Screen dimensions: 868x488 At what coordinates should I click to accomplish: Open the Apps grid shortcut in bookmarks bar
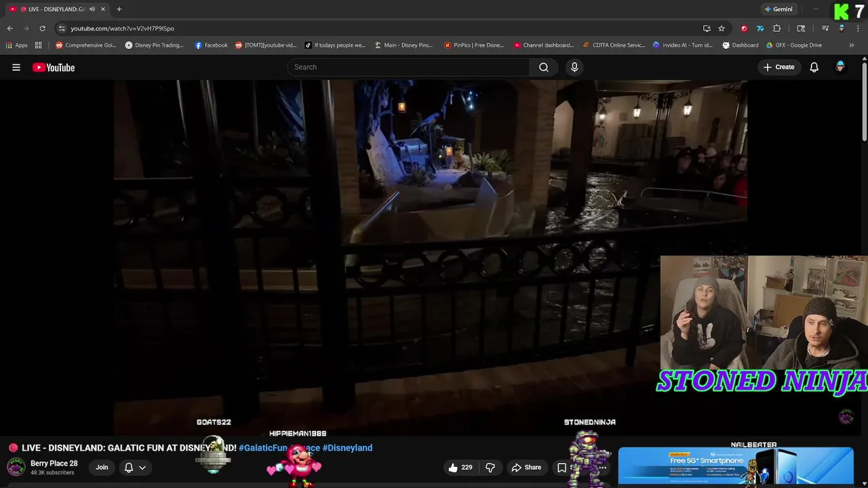point(17,45)
